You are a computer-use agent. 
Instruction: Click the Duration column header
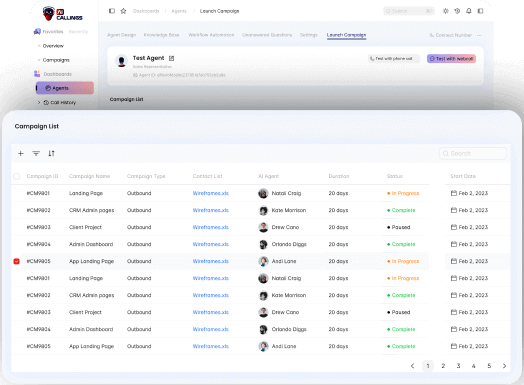point(339,176)
